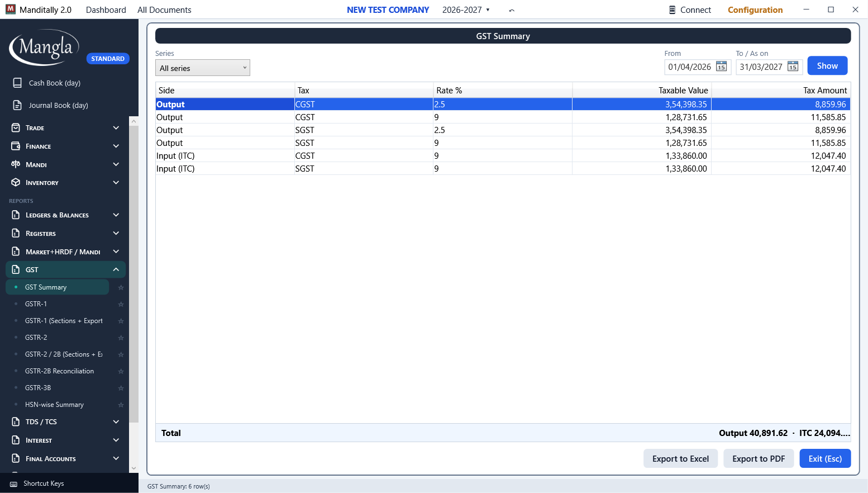Screen dimensions: 868x493
Task: Click the Manditally app logo icon
Action: pos(11,10)
